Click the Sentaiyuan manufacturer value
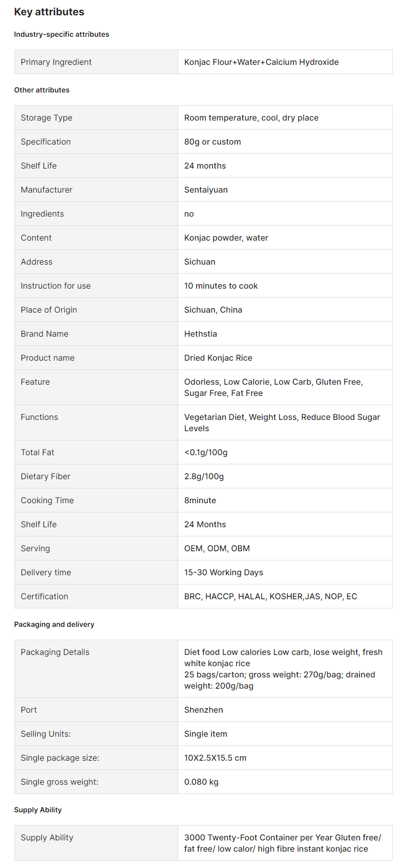The height and width of the screenshot is (868, 401). coord(206,190)
